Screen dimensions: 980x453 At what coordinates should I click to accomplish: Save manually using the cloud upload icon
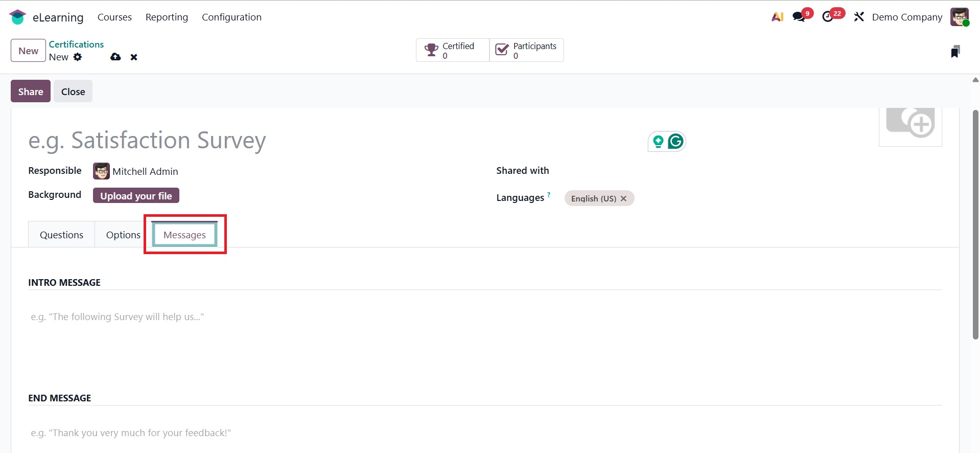(x=115, y=57)
